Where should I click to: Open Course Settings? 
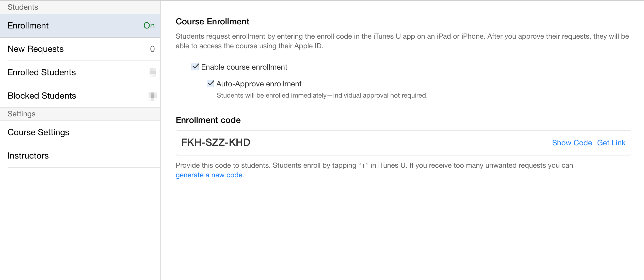tap(38, 132)
